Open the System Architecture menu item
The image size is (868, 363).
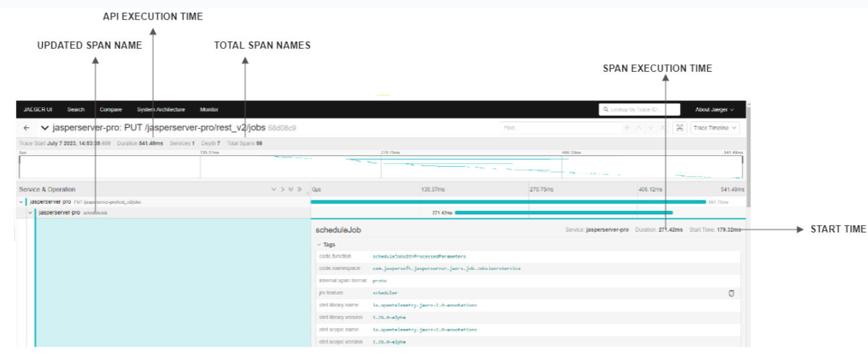pyautogui.click(x=161, y=109)
